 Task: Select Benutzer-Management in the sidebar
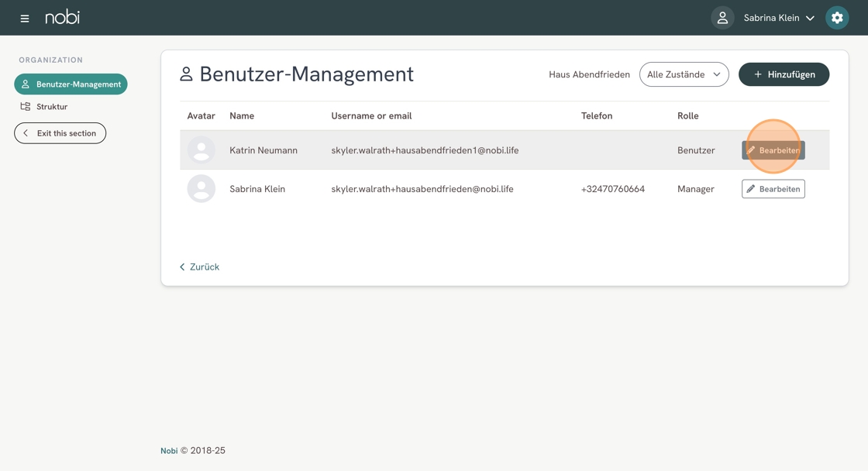71,84
